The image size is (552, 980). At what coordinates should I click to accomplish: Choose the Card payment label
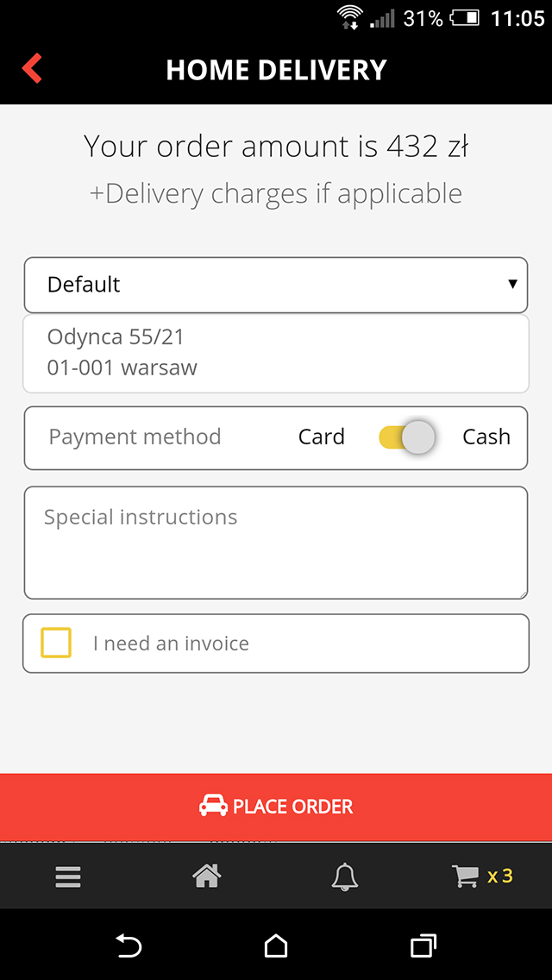pyautogui.click(x=322, y=437)
